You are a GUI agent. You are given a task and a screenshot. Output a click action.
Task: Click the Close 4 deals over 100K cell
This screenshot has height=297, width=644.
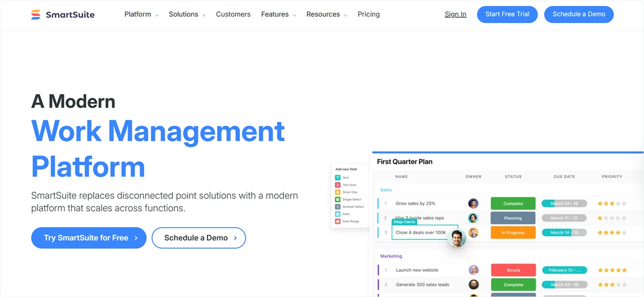pos(425,232)
